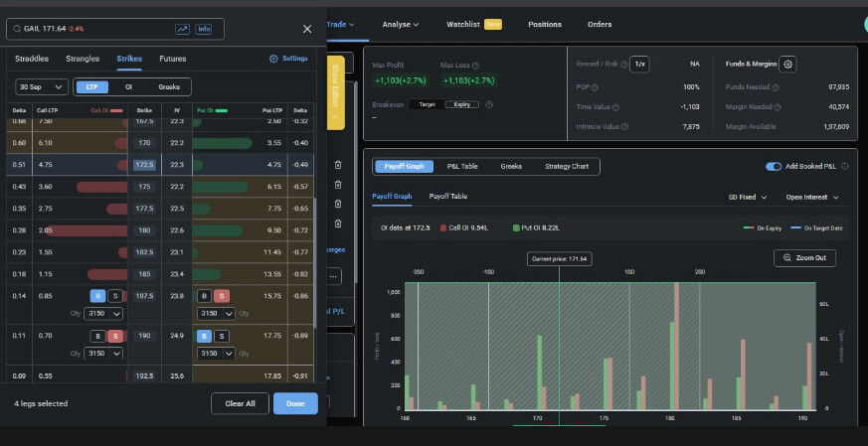
Task: Click the Zoom Out magnifier button
Action: [x=804, y=257]
